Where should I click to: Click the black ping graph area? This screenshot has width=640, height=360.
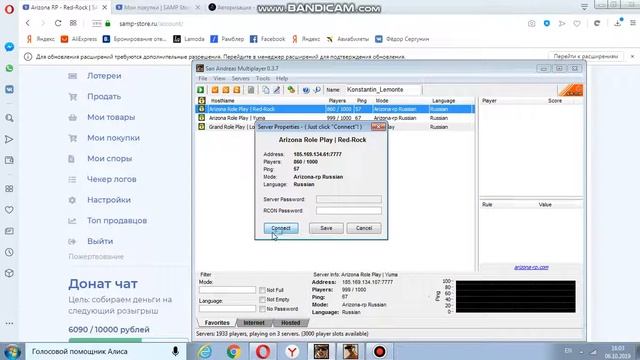pos(516,296)
